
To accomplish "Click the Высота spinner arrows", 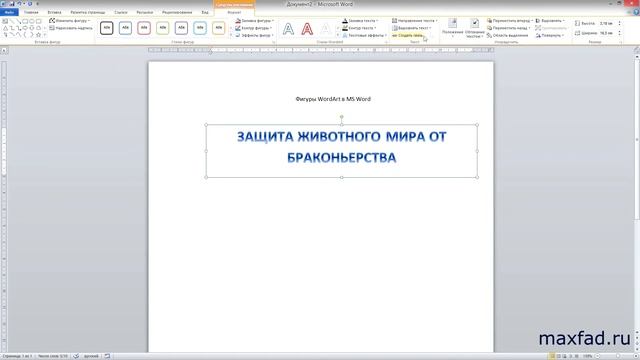I will (620, 24).
